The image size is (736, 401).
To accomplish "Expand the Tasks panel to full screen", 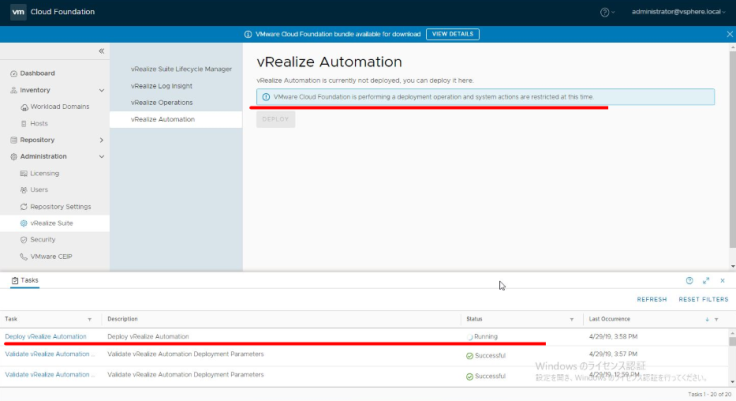I will (706, 281).
